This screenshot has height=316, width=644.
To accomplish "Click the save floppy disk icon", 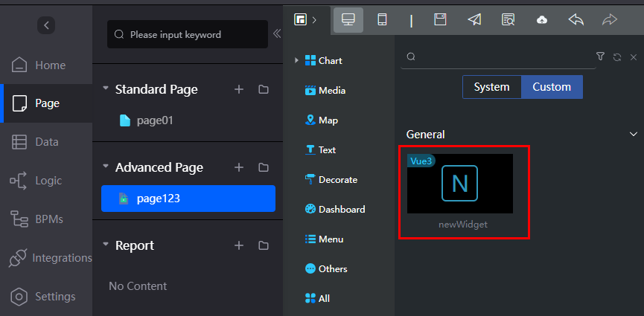I will [440, 19].
